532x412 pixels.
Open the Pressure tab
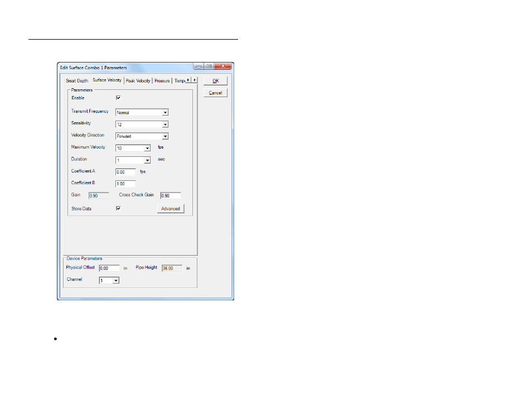[x=162, y=81]
